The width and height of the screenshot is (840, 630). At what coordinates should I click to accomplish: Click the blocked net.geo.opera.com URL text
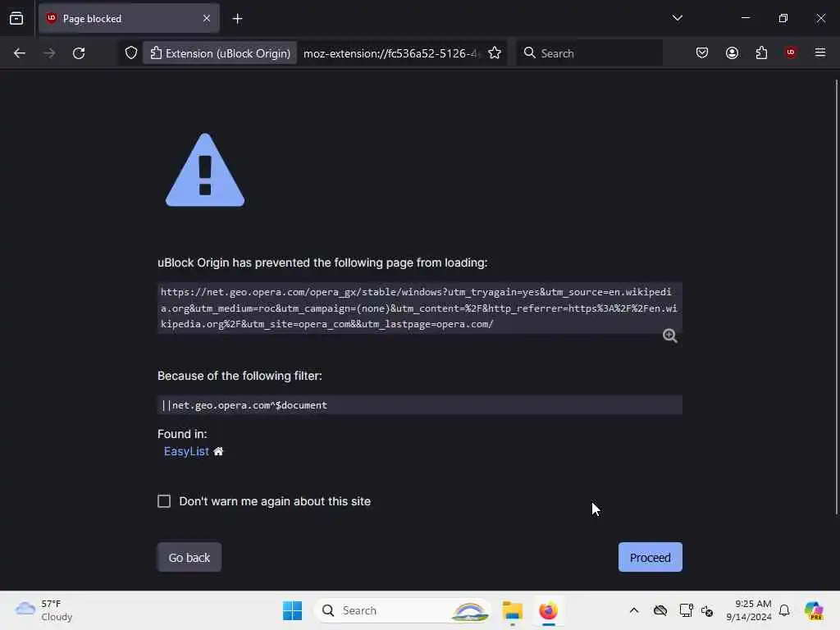point(419,308)
